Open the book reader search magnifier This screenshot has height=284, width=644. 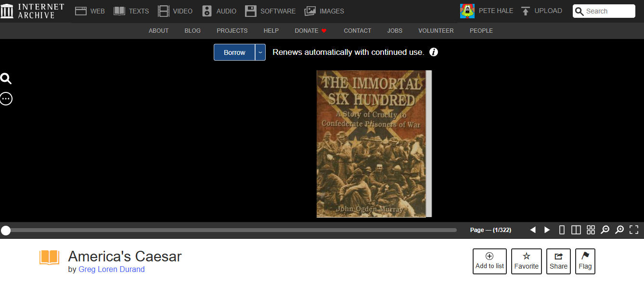pyautogui.click(x=6, y=79)
